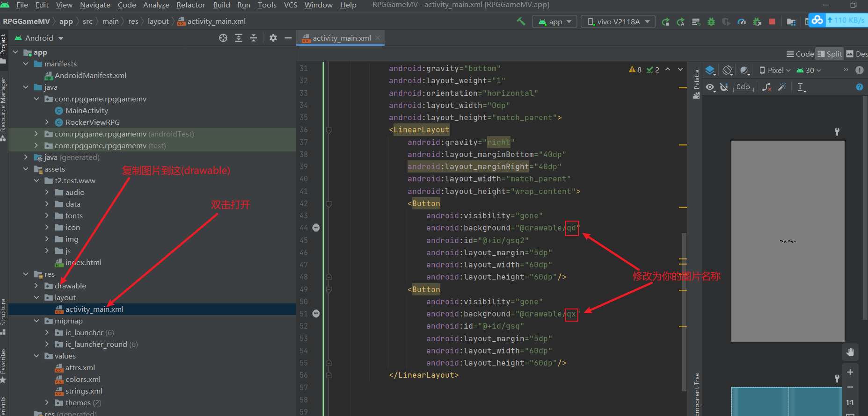Toggle the 1:1 zoom button
Screen dimensions: 868x416
tap(850, 402)
